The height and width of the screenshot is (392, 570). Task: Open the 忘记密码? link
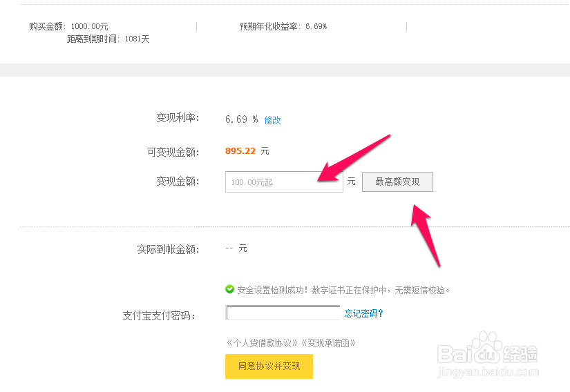[x=363, y=313]
